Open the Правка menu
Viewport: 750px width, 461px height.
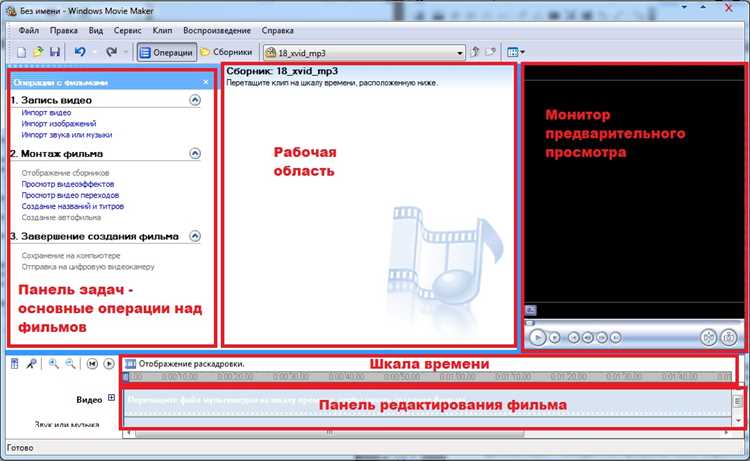64,30
